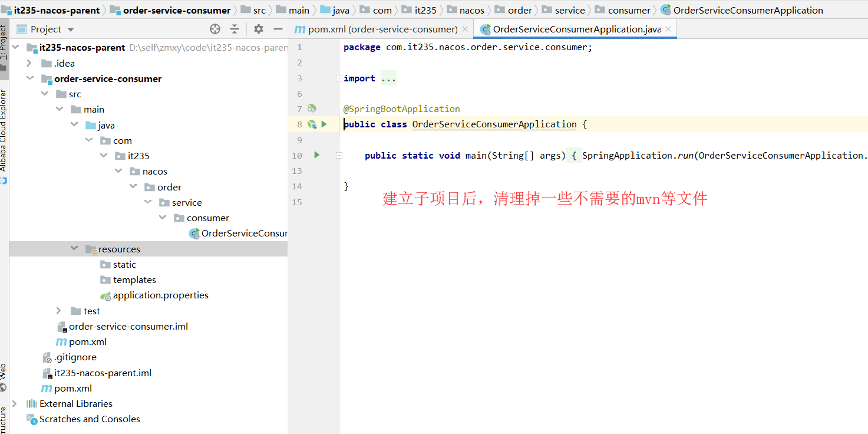Click OrderServiceConsumerApplication class icon in tree
Image resolution: width=868 pixels, height=434 pixels.
point(194,233)
